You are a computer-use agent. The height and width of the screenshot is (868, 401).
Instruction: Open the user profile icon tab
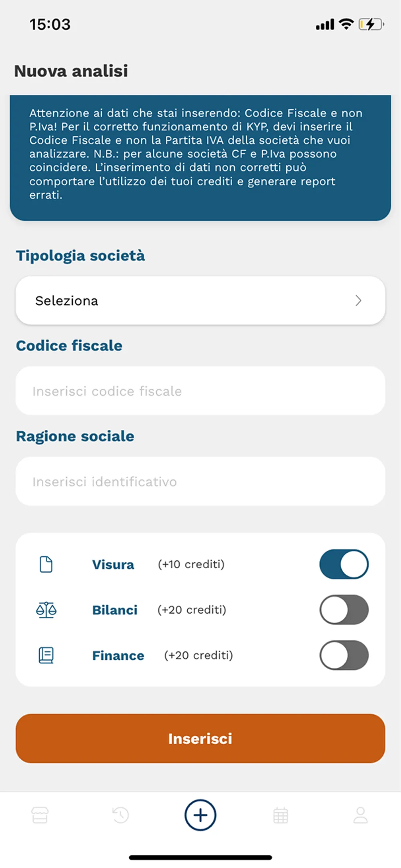click(x=360, y=815)
